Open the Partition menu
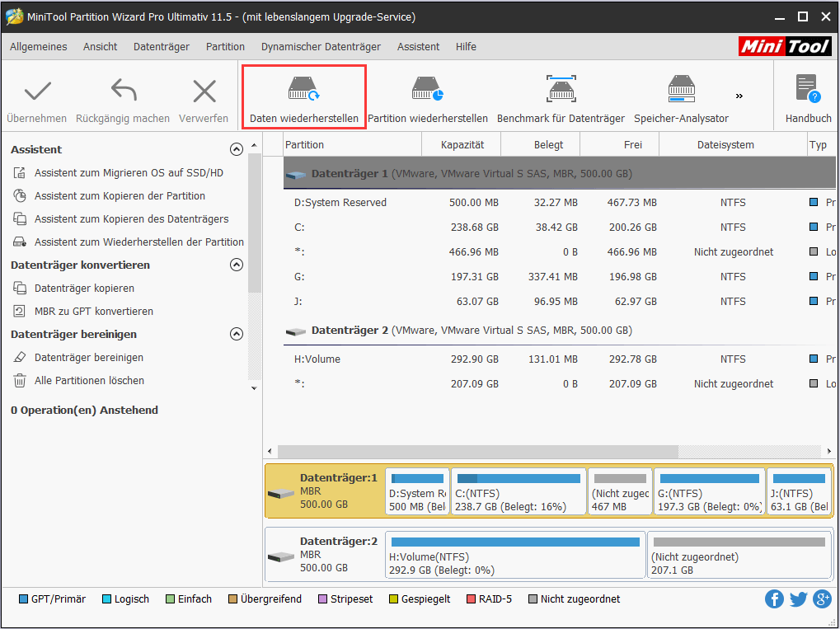Viewport: 840px width, 629px height. coord(225,47)
